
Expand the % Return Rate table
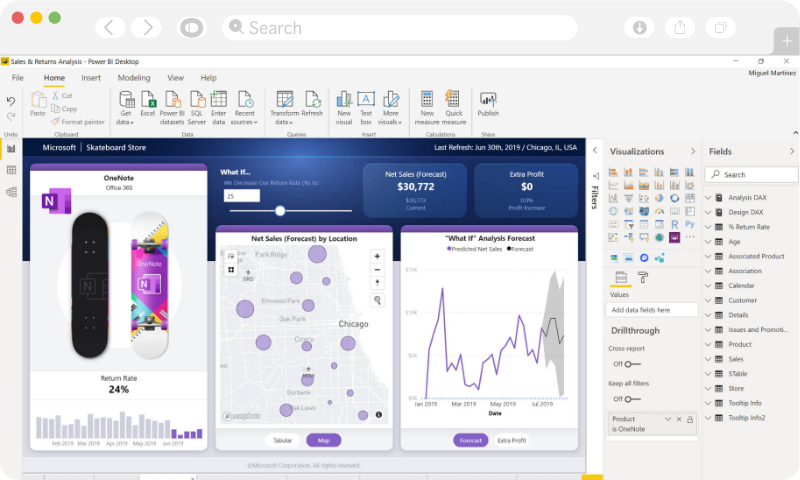708,227
